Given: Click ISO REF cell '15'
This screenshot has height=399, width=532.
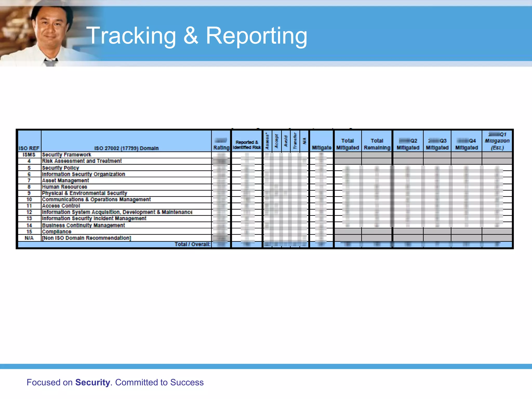Looking at the screenshot, I should [29, 231].
